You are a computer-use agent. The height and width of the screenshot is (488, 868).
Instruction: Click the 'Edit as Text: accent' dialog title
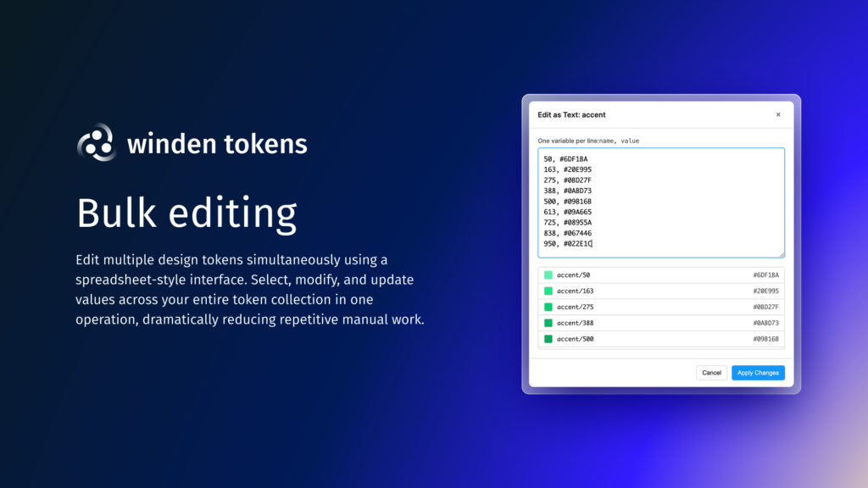tap(571, 114)
